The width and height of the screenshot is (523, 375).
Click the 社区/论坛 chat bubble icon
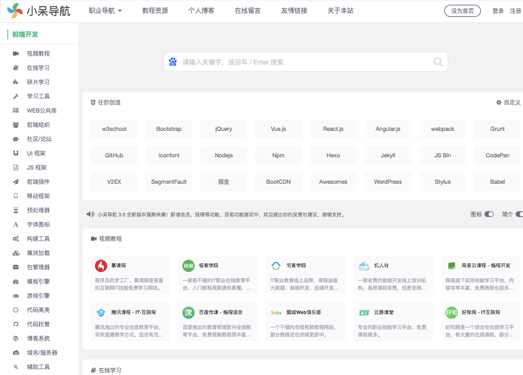point(16,139)
